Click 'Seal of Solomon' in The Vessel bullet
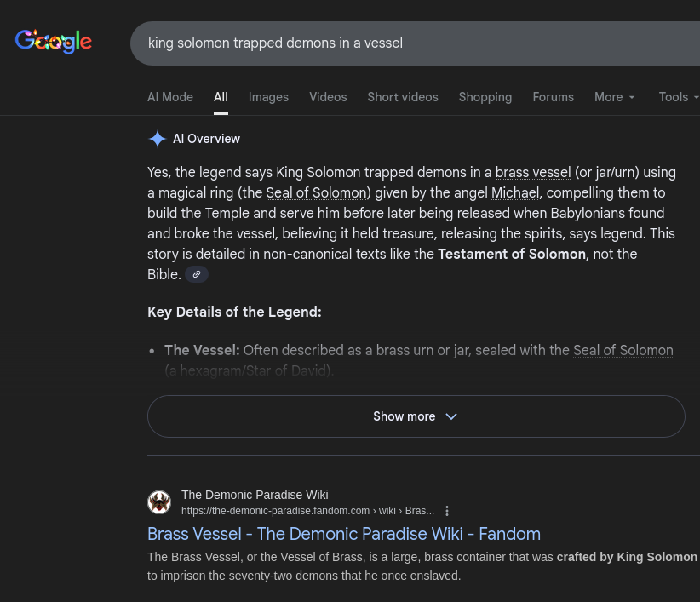The height and width of the screenshot is (602, 700). tap(623, 350)
